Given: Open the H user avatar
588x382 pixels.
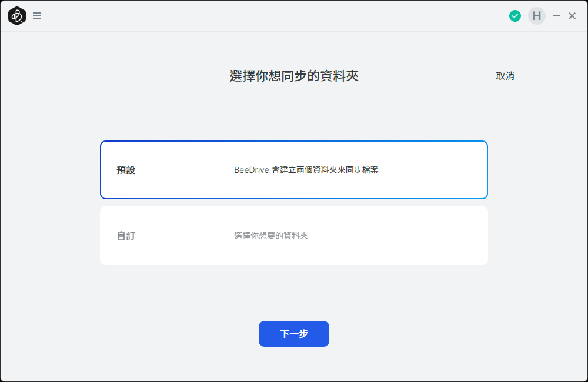Looking at the screenshot, I should click(x=536, y=16).
